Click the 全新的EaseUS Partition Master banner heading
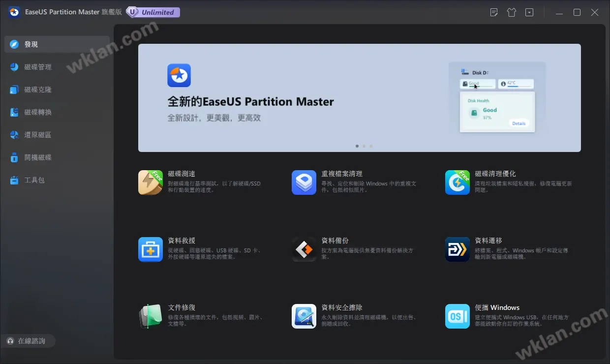The image size is (610, 364). (x=250, y=102)
